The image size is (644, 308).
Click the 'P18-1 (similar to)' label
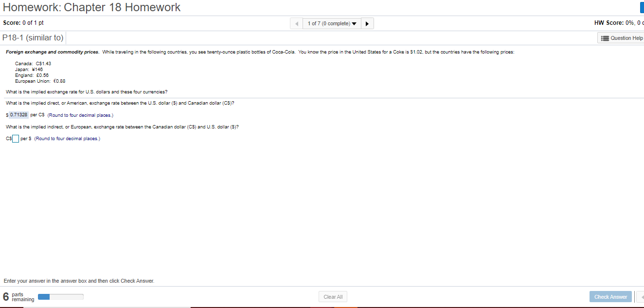tap(33, 38)
